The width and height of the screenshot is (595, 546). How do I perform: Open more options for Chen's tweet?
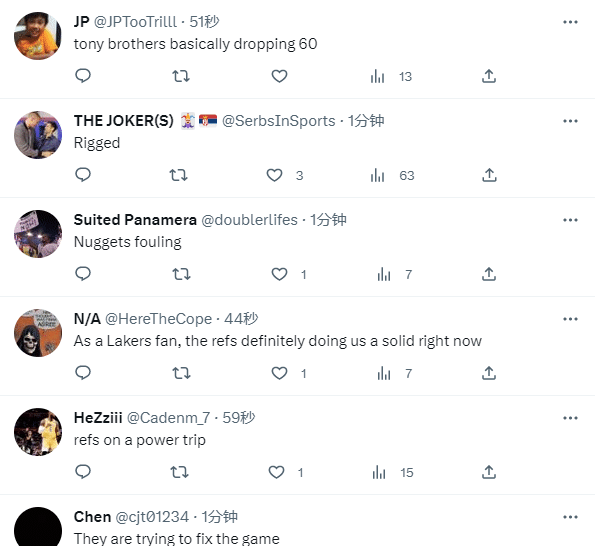(x=570, y=517)
